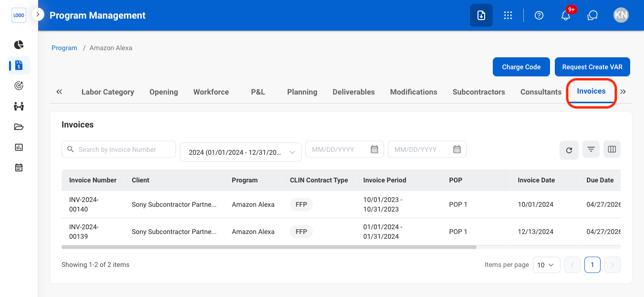This screenshot has width=644, height=297.
Task: Click the LOGO placeholder in sidebar
Action: (x=19, y=15)
